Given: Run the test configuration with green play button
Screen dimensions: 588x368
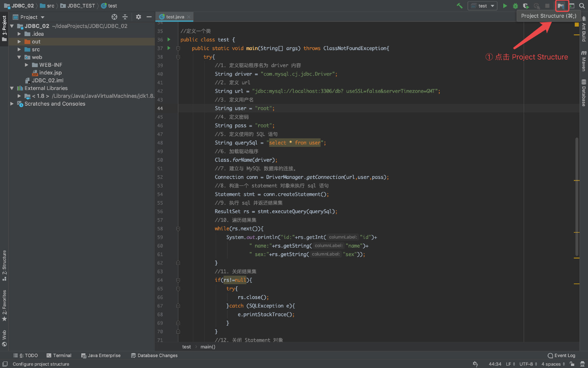Looking at the screenshot, I should click(x=505, y=6).
